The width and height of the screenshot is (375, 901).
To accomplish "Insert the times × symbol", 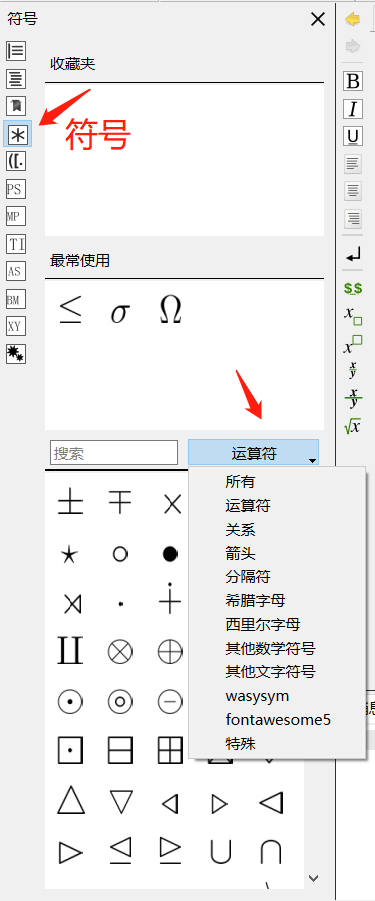I will [x=172, y=505].
